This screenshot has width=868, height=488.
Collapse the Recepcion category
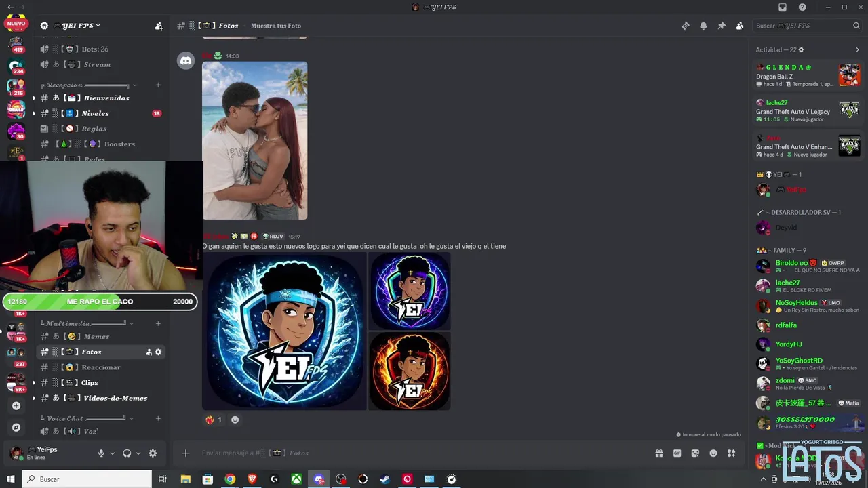coord(88,85)
